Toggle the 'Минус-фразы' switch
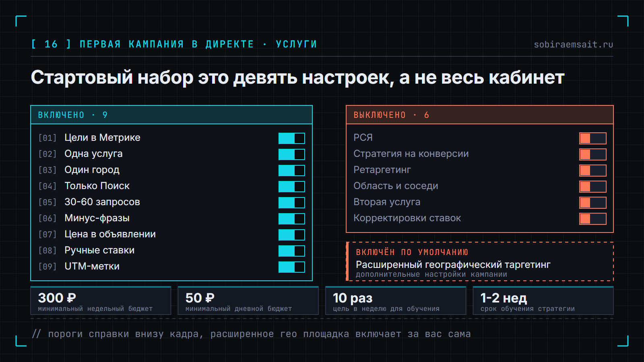This screenshot has width=644, height=362. click(x=292, y=219)
